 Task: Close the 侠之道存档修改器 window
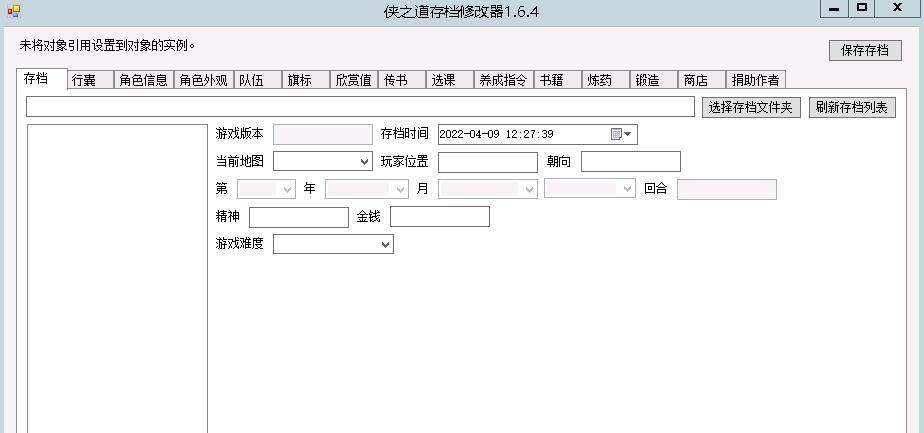[897, 8]
